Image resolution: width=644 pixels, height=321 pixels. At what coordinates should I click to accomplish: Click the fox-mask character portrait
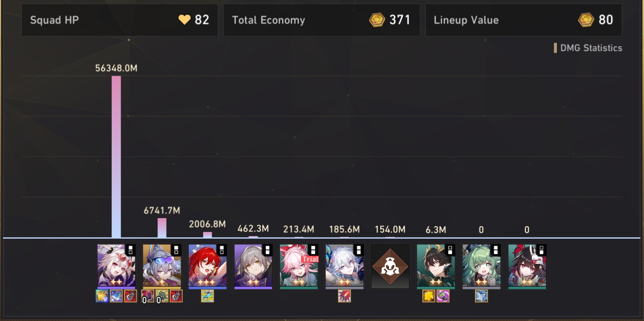tap(527, 266)
